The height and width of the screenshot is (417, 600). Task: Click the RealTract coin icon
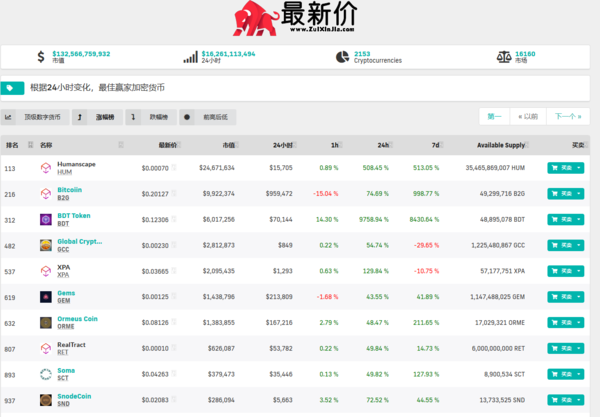click(x=46, y=349)
